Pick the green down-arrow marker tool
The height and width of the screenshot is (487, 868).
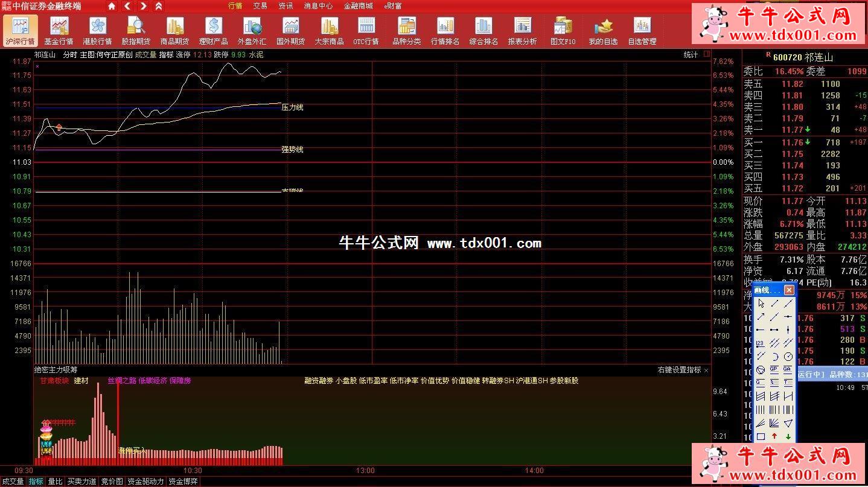788,436
